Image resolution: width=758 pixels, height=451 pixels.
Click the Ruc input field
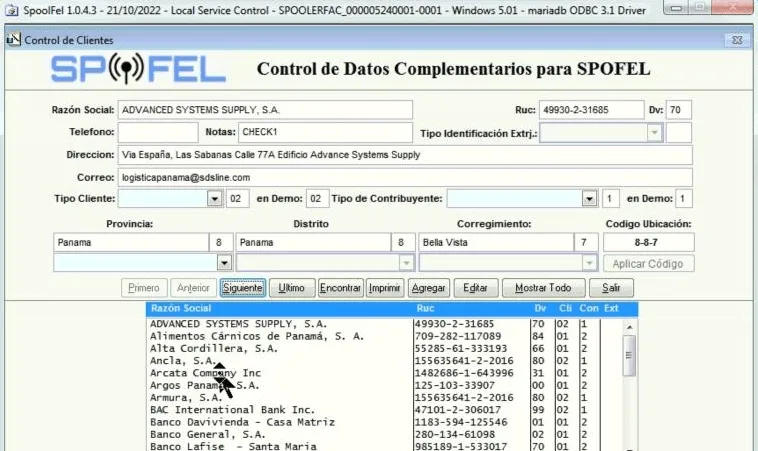pos(591,110)
